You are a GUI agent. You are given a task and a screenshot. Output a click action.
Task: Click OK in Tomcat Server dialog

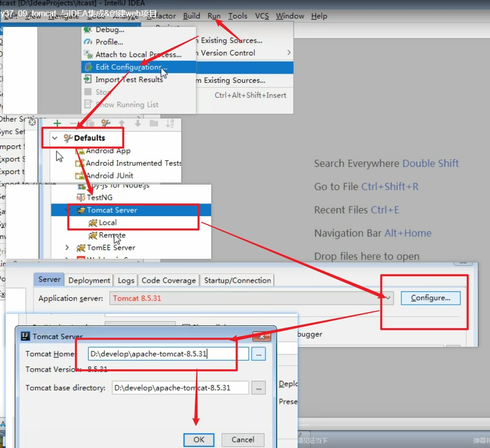coord(199,439)
